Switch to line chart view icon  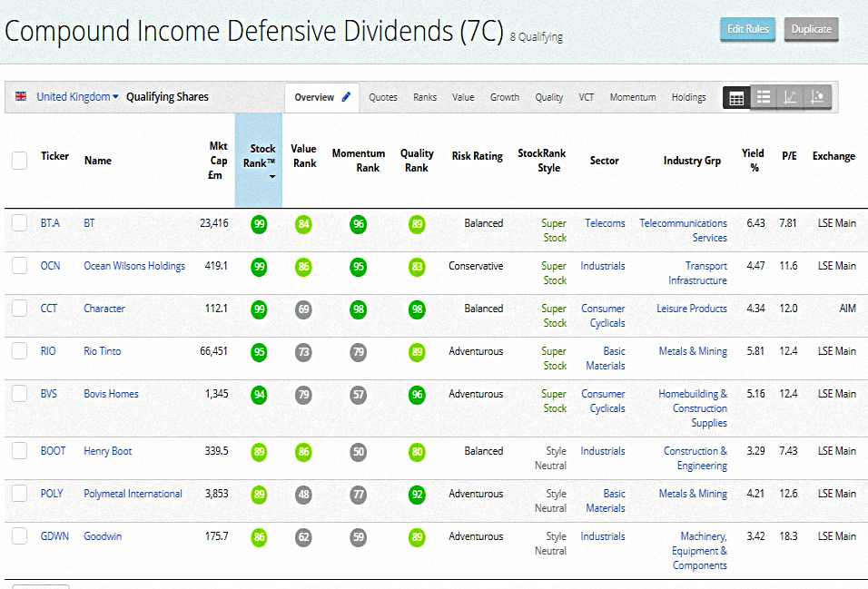790,98
